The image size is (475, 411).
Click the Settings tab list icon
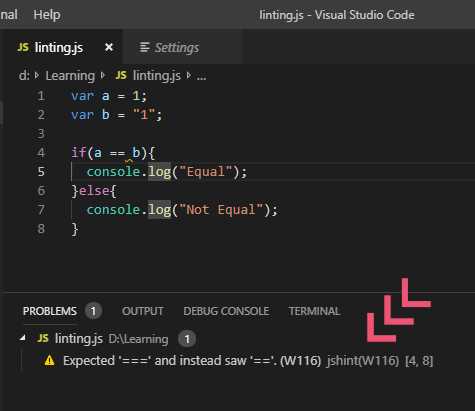click(144, 47)
